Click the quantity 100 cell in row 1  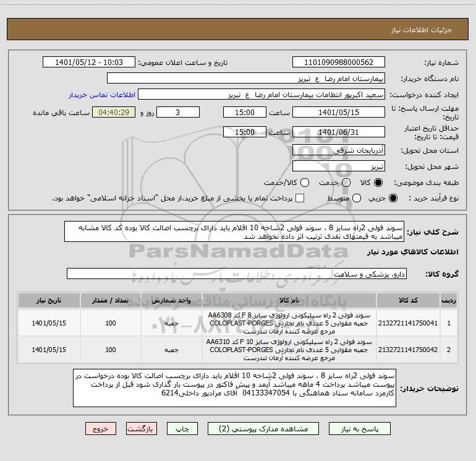tap(111, 323)
